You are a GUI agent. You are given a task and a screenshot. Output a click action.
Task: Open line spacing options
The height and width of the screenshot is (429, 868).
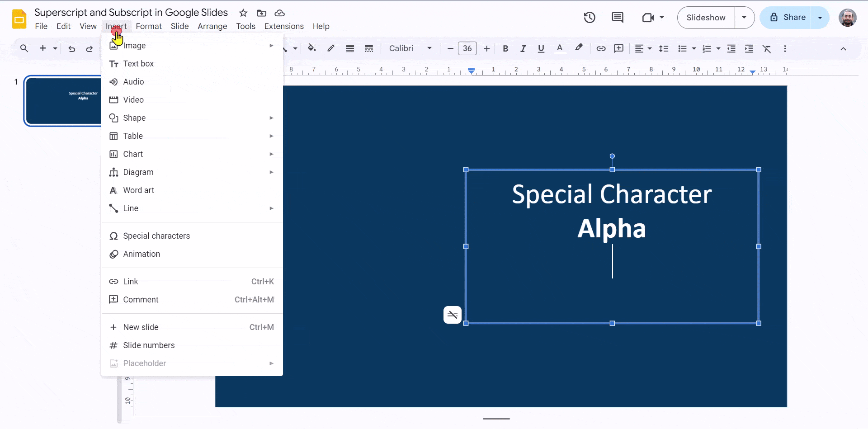664,48
